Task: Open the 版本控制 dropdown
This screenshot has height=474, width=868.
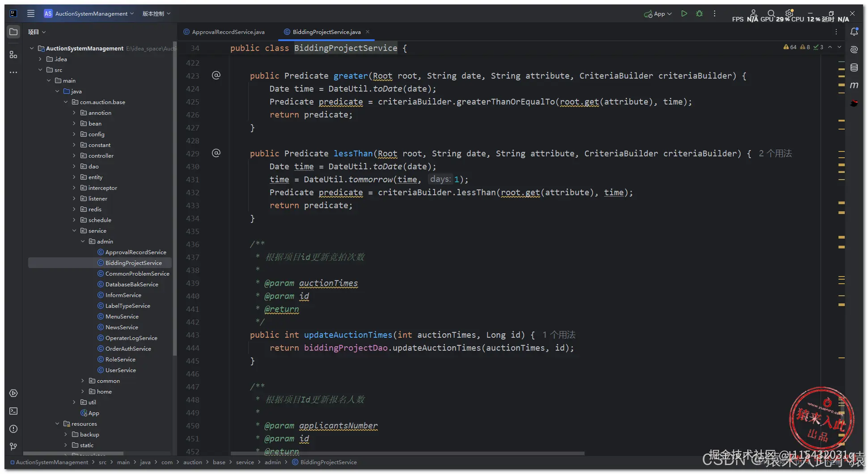Action: [157, 13]
